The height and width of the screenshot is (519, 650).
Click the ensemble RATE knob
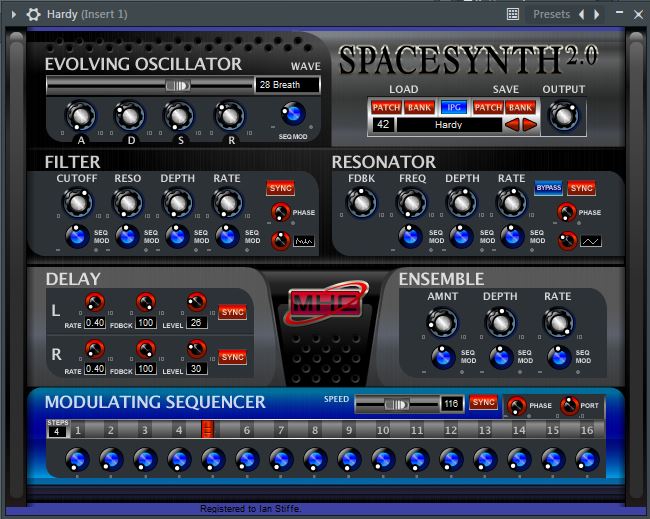click(558, 323)
